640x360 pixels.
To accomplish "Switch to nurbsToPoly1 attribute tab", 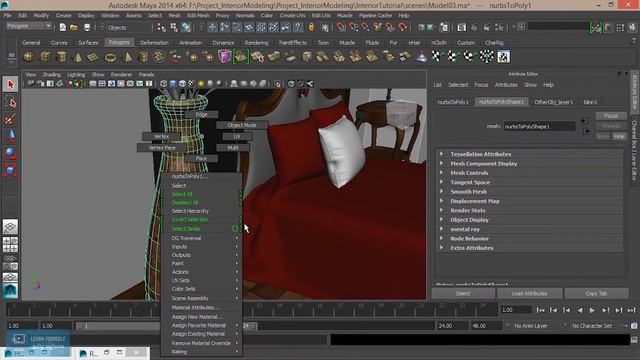I will point(453,102).
